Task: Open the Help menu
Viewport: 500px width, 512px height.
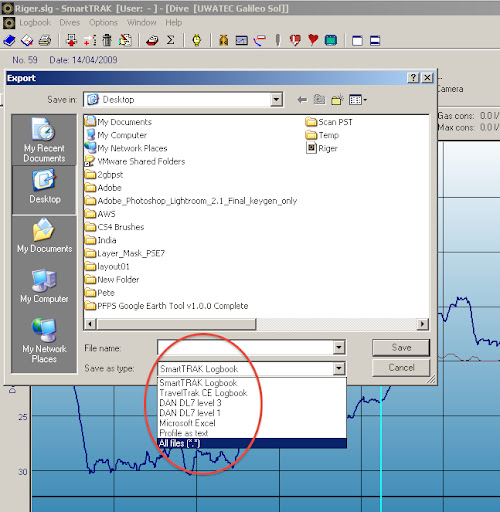Action: click(x=174, y=23)
